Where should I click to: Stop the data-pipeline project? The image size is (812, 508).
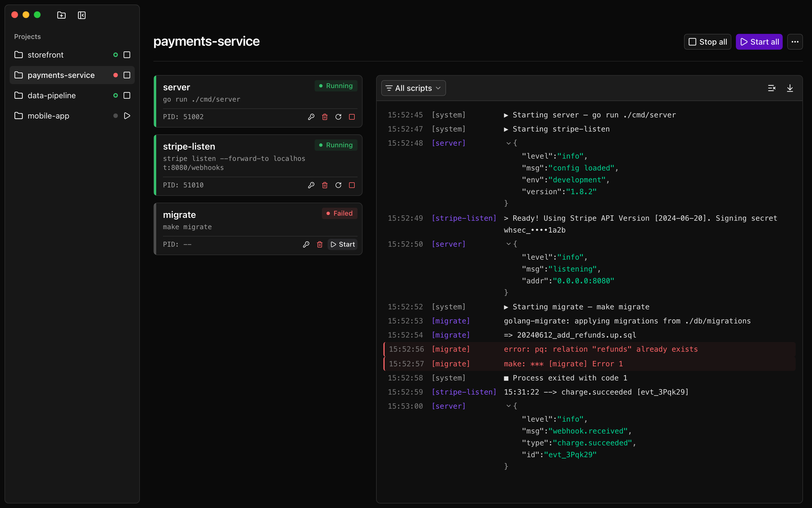[127, 95]
